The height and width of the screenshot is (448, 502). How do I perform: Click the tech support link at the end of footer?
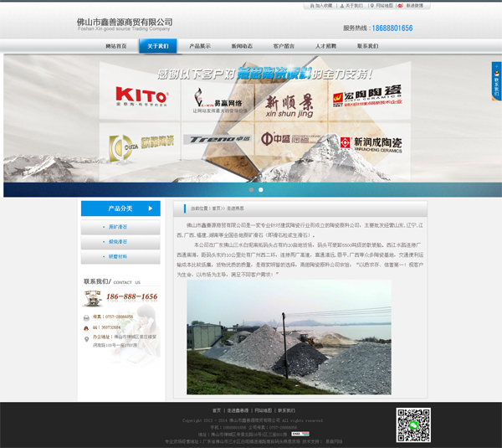pyautogui.click(x=334, y=441)
